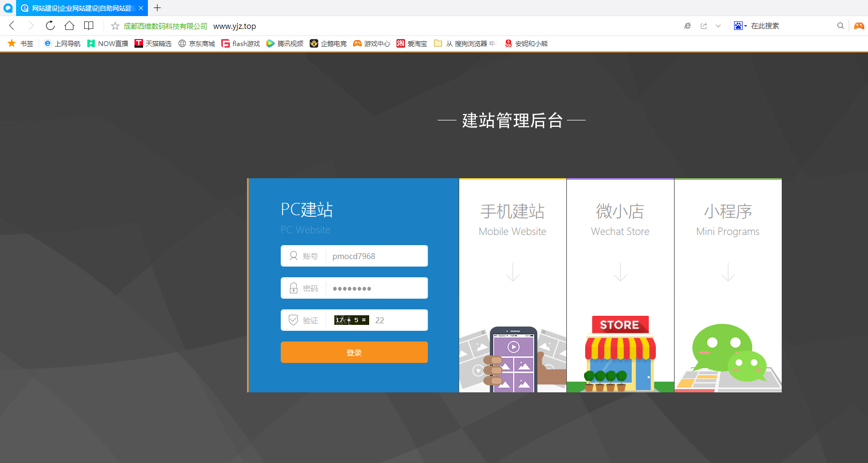Reload the page with refresh icon
The width and height of the screenshot is (868, 463).
50,26
